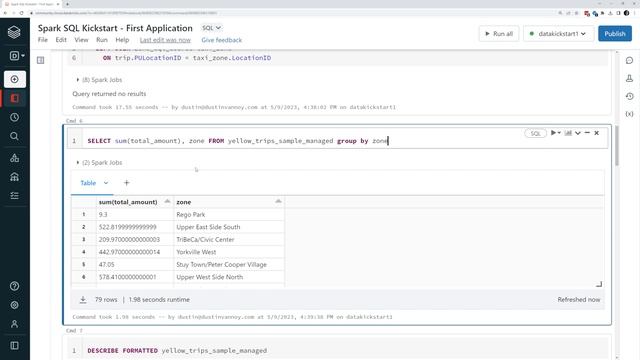Open the Table tab options chevron
The width and height of the screenshot is (640, 360).
(106, 183)
